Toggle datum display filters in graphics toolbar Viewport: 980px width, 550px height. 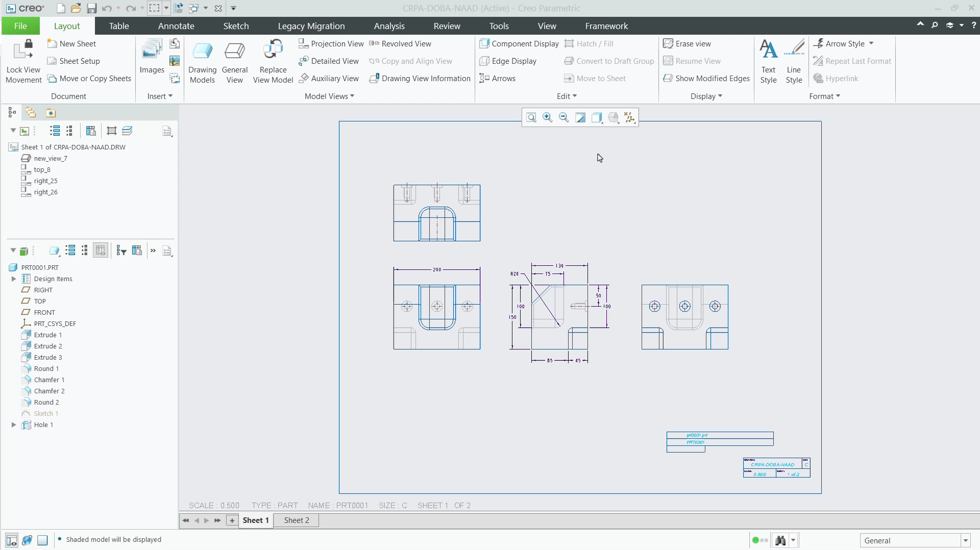pyautogui.click(x=630, y=118)
